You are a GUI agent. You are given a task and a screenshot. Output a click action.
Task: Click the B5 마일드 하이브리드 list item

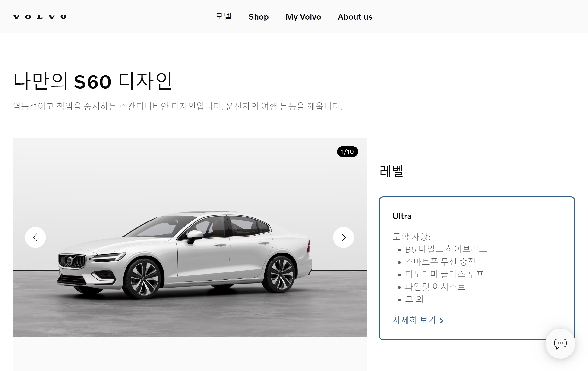[x=446, y=249]
